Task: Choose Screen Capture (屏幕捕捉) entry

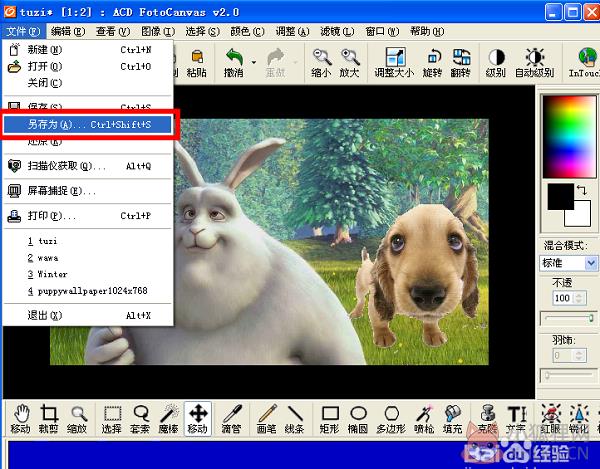Action: pos(88,191)
